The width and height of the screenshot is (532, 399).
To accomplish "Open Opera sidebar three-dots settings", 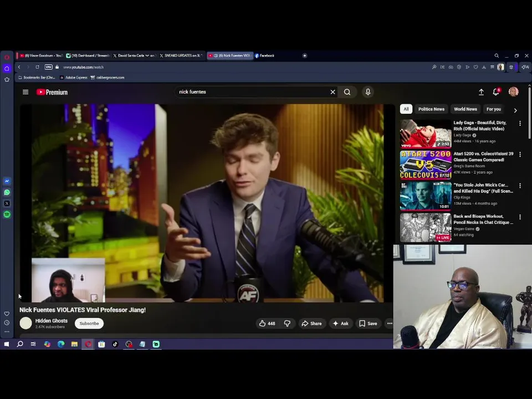I will tap(7, 332).
